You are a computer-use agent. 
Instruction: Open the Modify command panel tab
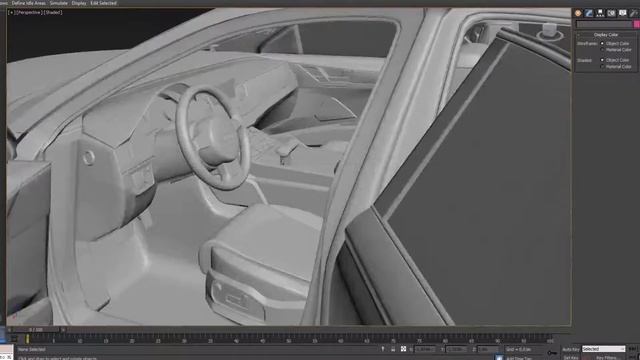pyautogui.click(x=589, y=13)
